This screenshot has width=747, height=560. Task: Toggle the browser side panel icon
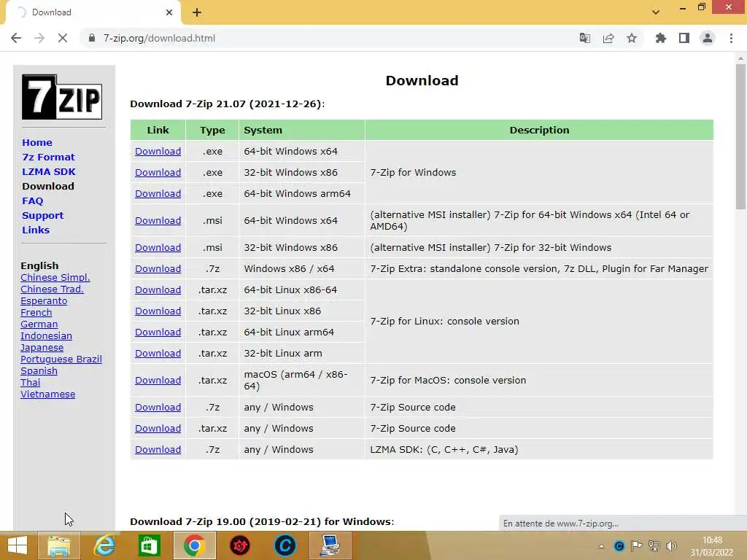click(x=684, y=38)
